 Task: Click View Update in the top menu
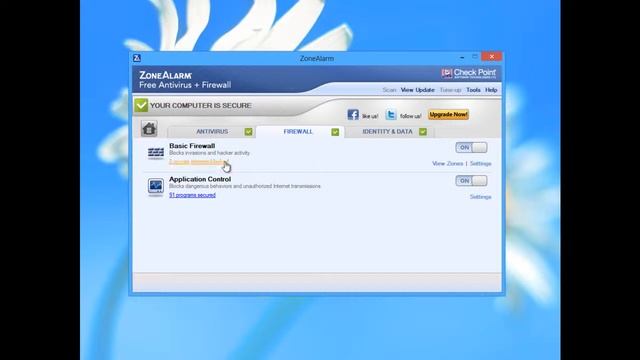click(418, 90)
